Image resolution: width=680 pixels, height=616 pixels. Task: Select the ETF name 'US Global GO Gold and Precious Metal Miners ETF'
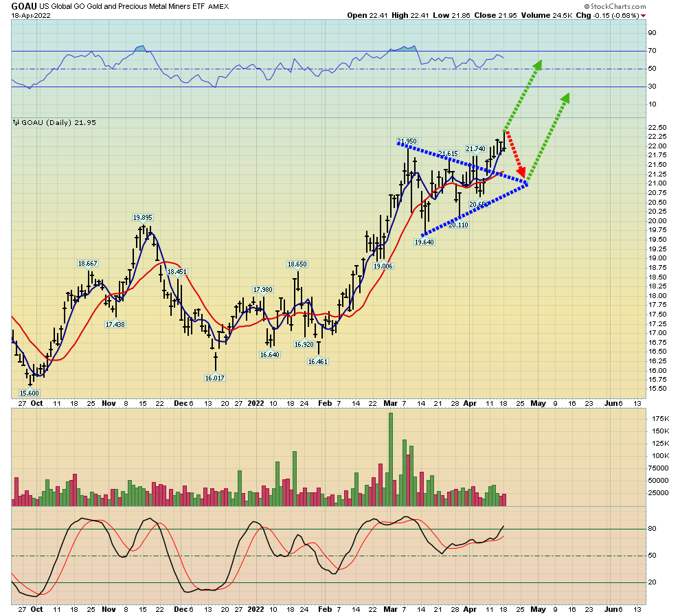122,6
